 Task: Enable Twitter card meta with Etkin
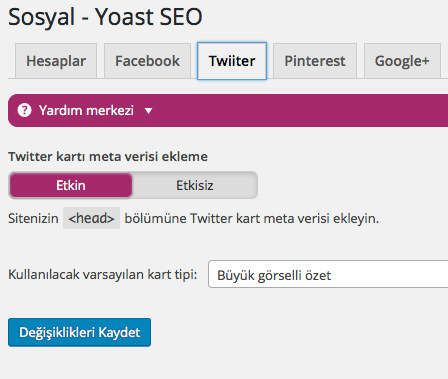[x=71, y=185]
